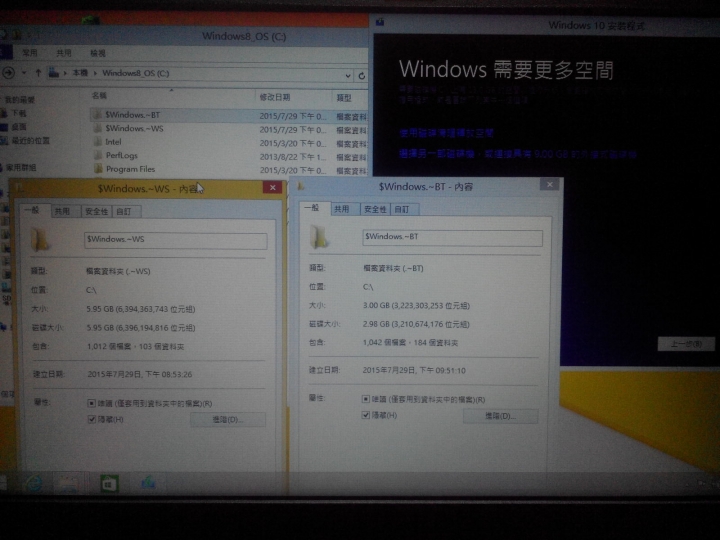Open the Windows 10 setup taskbar icon
Screen dimensions: 720x540
click(148, 483)
